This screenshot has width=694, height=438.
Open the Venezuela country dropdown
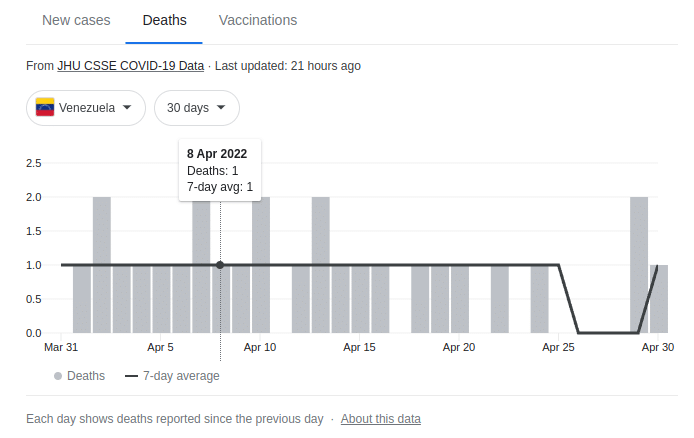(86, 108)
